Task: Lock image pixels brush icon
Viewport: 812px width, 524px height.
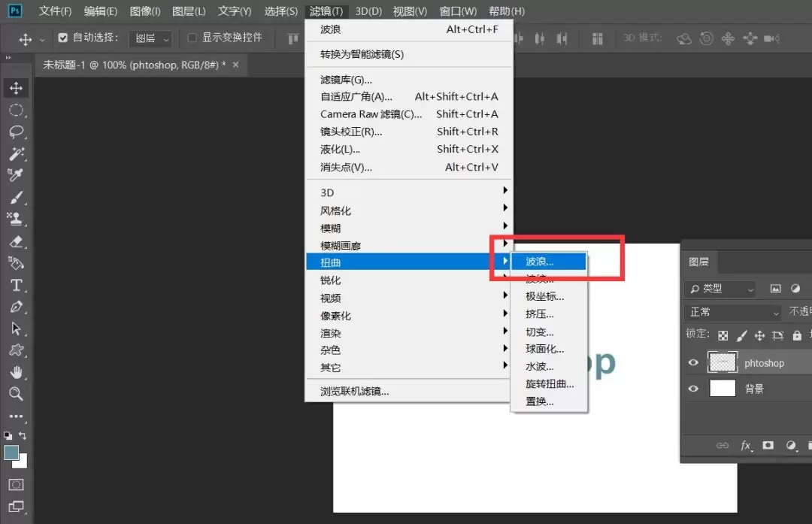Action: coord(741,335)
